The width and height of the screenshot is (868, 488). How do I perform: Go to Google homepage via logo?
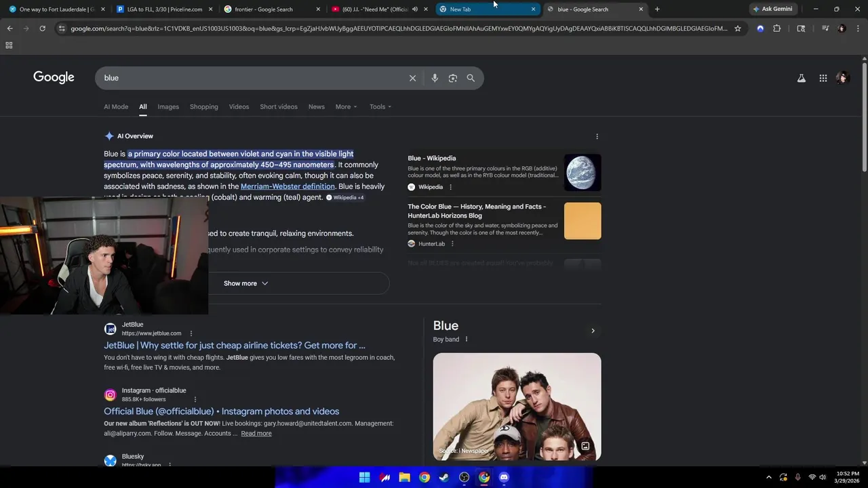pyautogui.click(x=54, y=77)
